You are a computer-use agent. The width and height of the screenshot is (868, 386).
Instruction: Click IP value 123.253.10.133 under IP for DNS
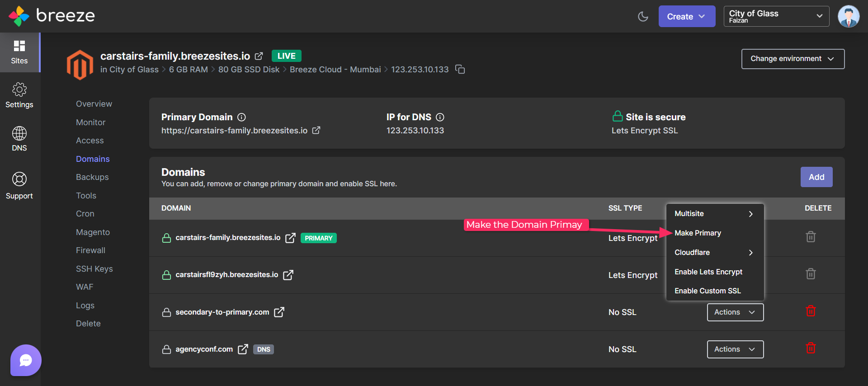click(415, 131)
